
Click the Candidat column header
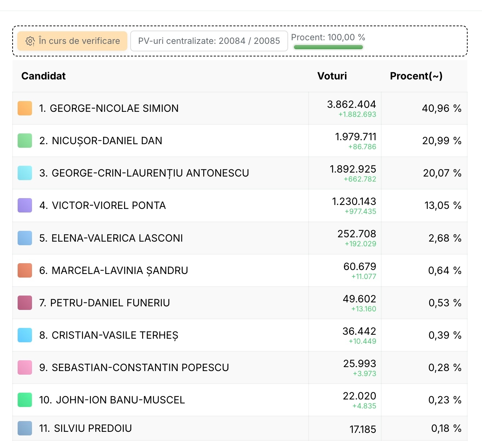point(44,76)
